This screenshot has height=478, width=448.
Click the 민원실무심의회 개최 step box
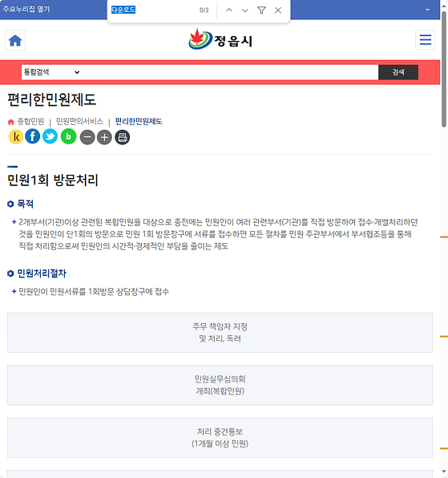220,385
